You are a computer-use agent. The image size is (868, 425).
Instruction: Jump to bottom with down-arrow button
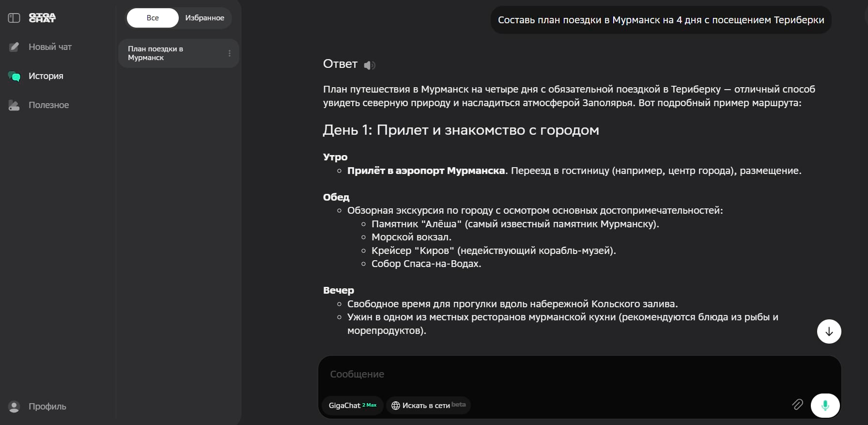tap(829, 331)
